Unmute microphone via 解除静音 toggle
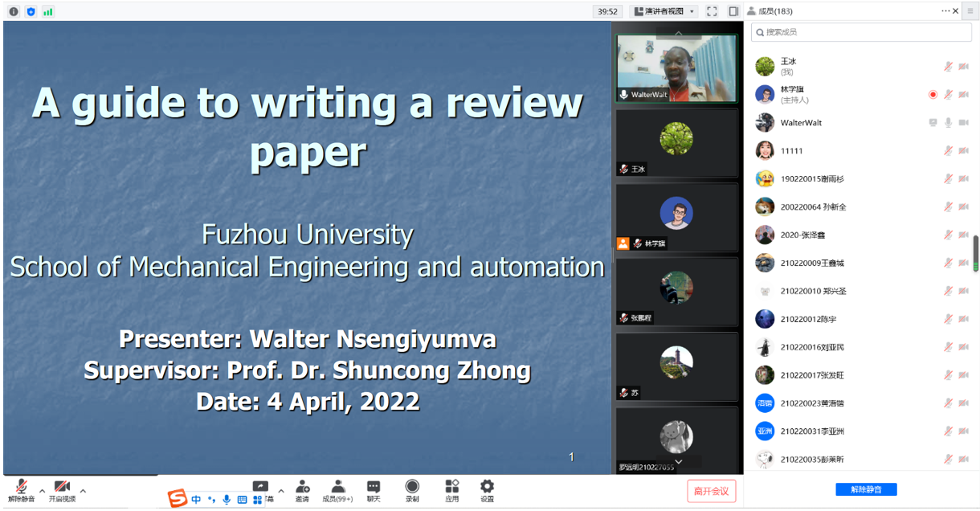This screenshot has width=980, height=511. [22, 491]
